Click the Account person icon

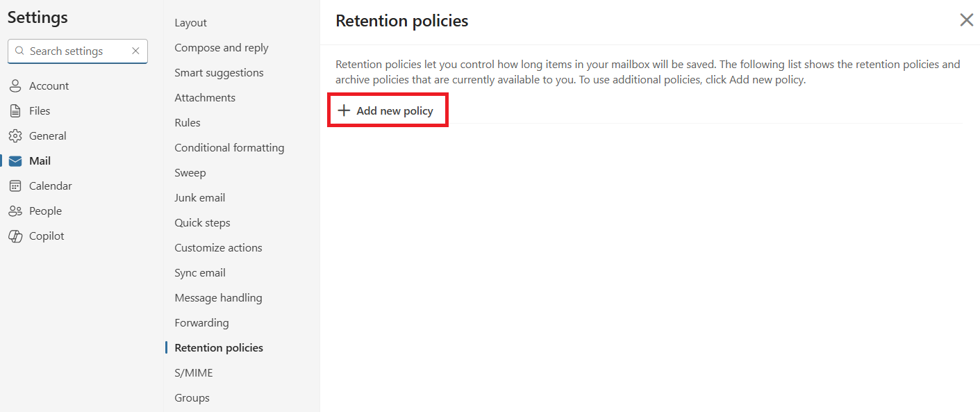(15, 86)
